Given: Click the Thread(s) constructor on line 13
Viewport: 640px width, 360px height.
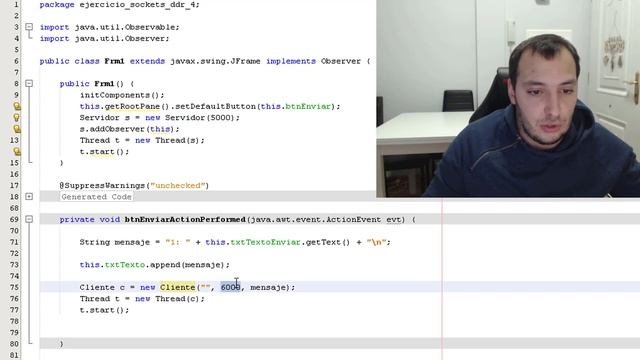Looking at the screenshot, I should (x=177, y=140).
